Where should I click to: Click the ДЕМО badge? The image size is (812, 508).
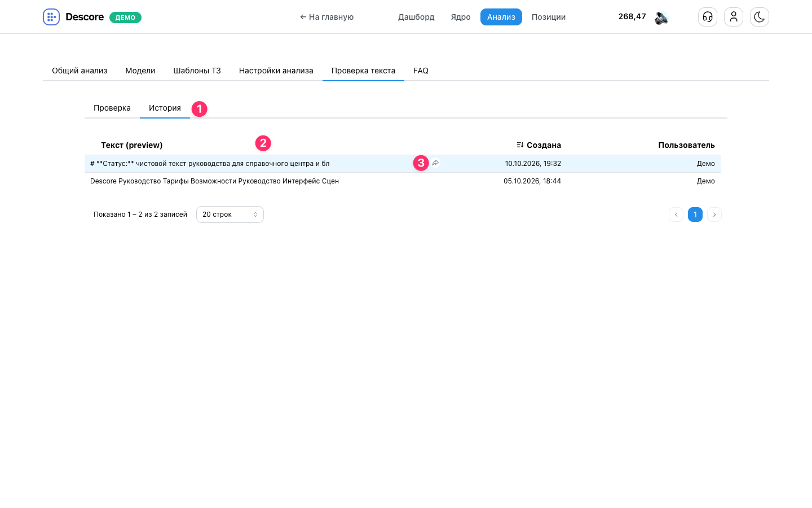point(125,17)
